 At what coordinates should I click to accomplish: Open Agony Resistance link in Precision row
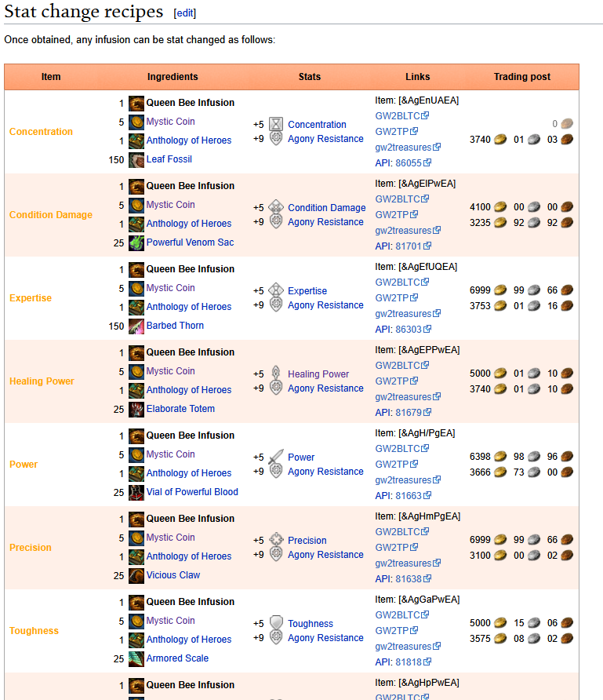(x=325, y=555)
